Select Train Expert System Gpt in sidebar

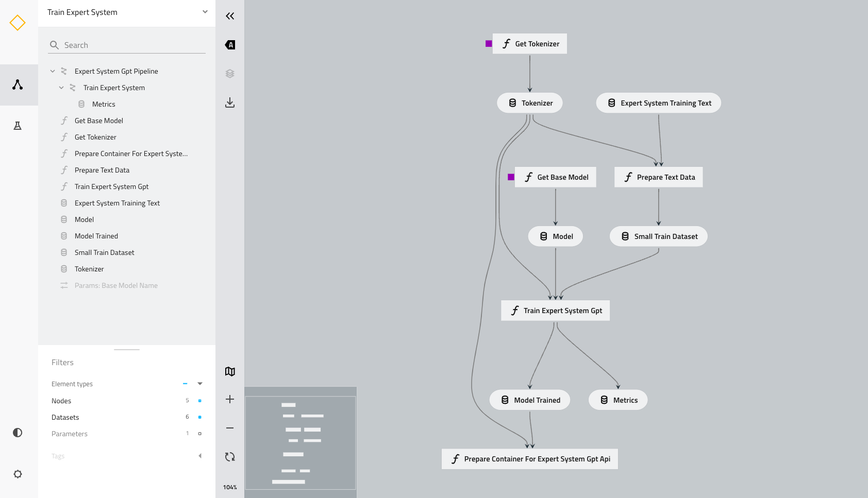point(111,186)
